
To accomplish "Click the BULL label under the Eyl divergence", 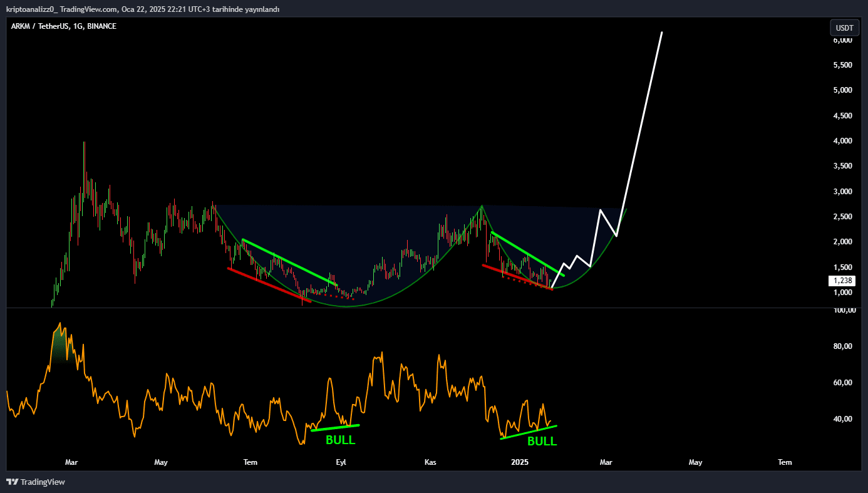I will [340, 440].
